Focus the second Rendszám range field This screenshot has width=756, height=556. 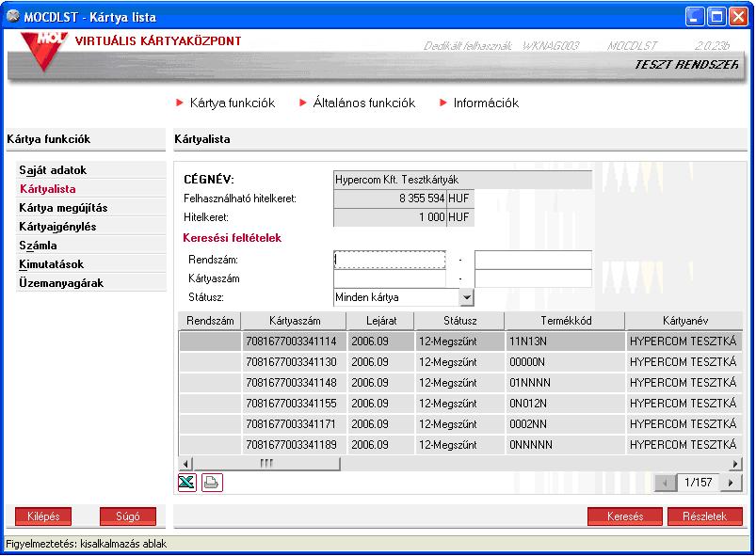tap(533, 260)
